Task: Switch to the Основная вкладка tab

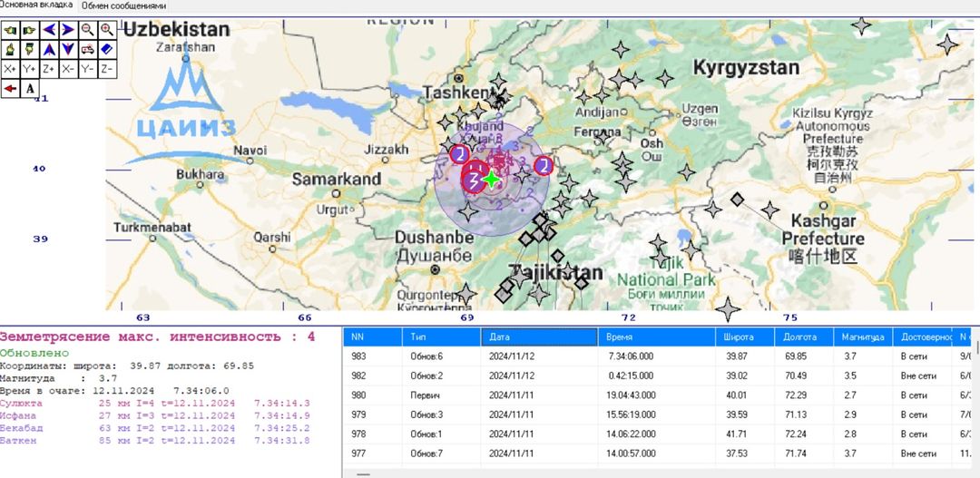Action: tap(38, 5)
